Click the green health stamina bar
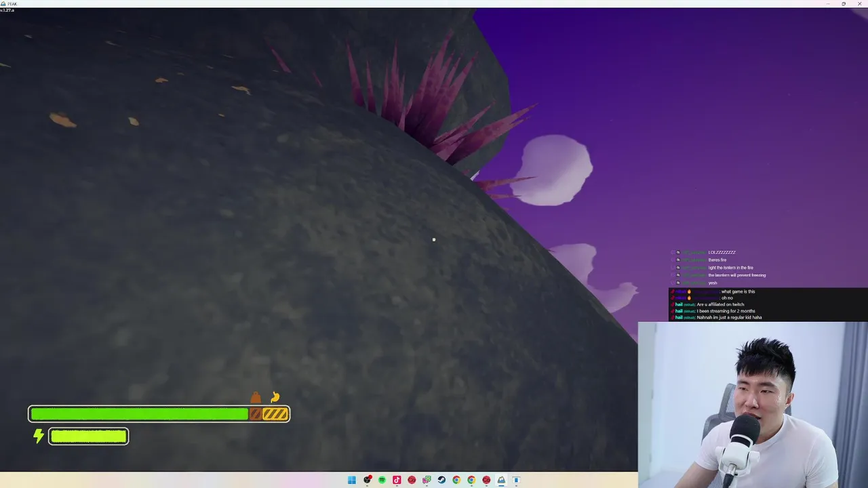Screen dimensions: 868x488 [139, 414]
